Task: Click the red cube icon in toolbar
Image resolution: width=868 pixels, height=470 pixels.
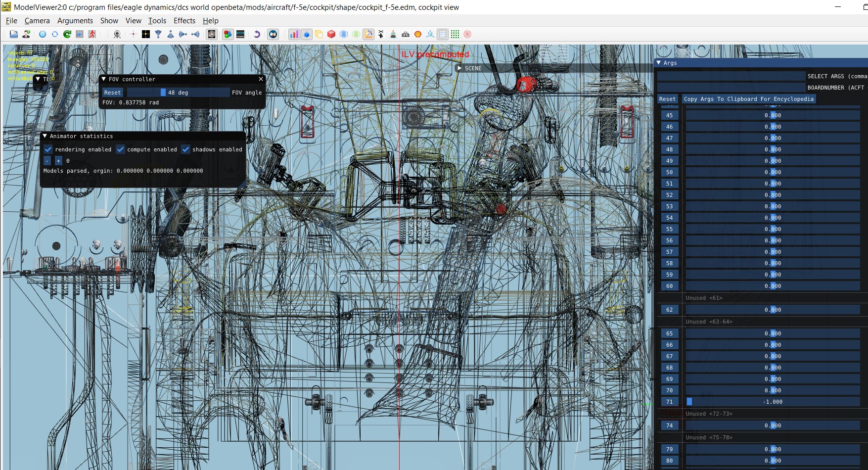Action: 331,34
